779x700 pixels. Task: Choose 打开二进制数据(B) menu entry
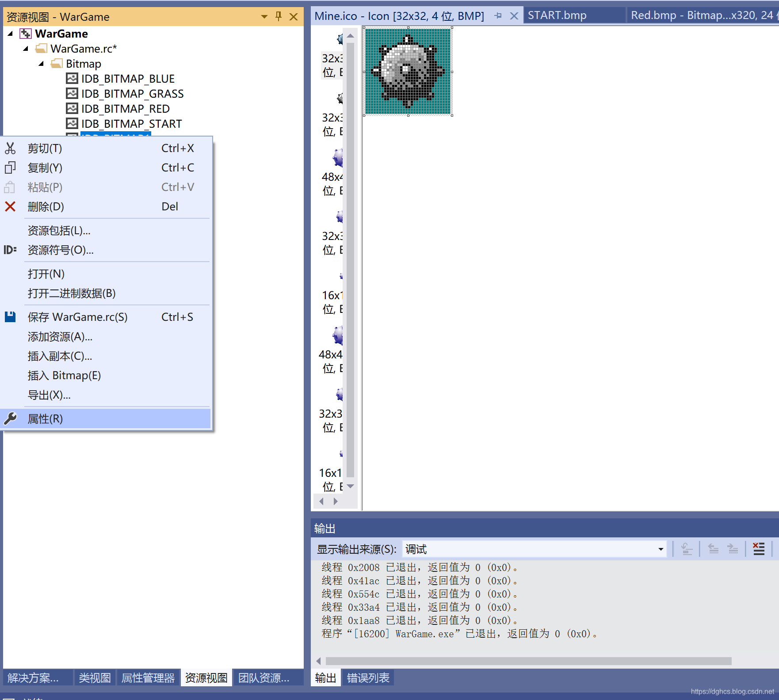tap(106, 293)
